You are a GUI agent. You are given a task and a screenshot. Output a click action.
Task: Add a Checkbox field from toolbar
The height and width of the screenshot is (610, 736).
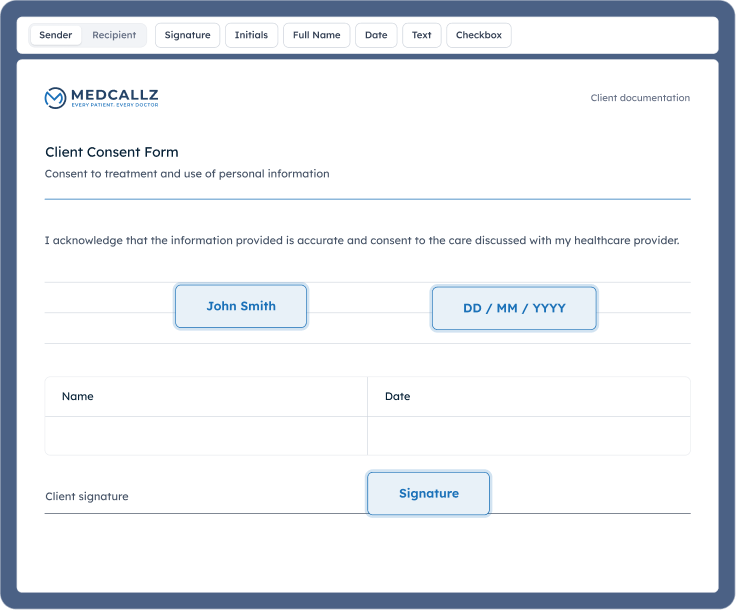pos(479,35)
